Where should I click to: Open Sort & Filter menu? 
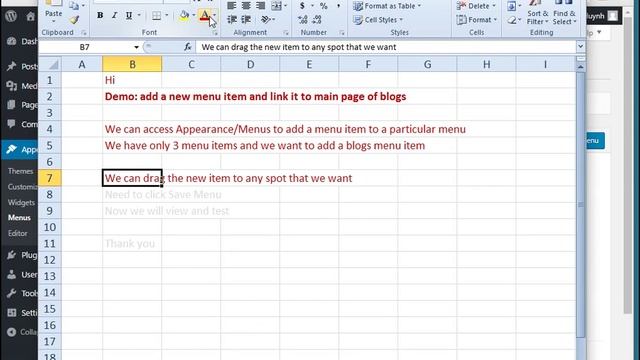(x=537, y=13)
